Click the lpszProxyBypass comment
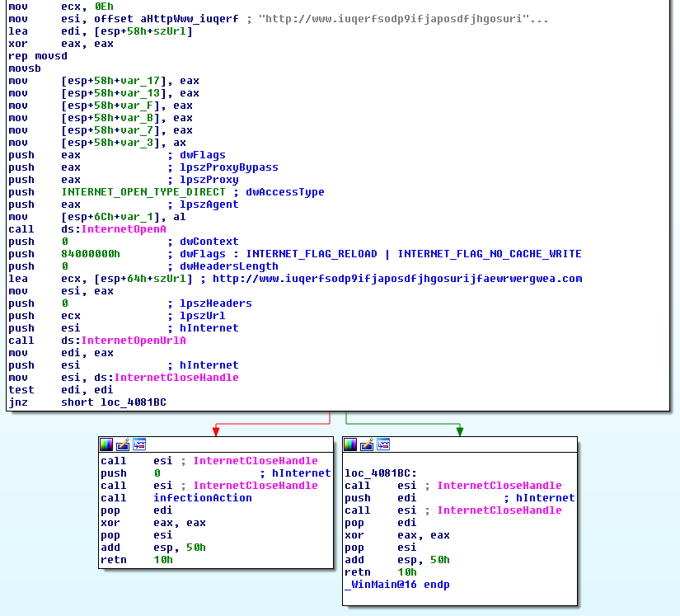The width and height of the screenshot is (680, 616). (x=229, y=167)
